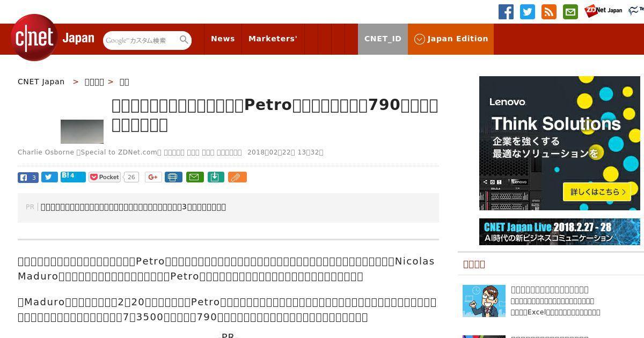This screenshot has height=338, width=644.
Task: Open the second breadcrumb category link
Action: tap(94, 82)
